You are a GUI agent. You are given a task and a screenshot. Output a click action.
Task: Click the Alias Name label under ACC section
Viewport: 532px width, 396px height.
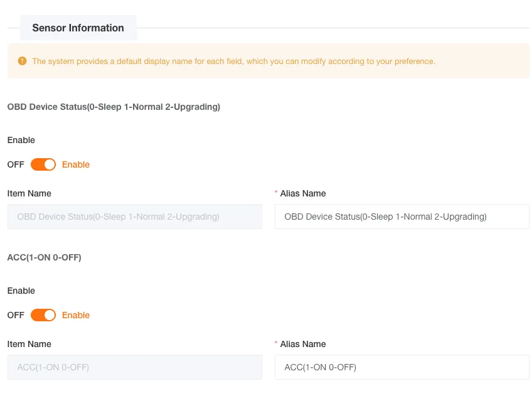(304, 344)
